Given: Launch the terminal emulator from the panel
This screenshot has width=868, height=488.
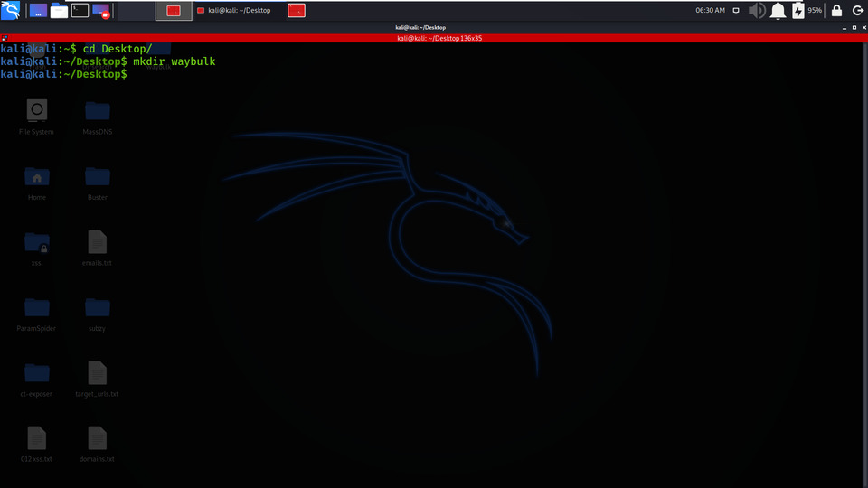Looking at the screenshot, I should tap(80, 11).
